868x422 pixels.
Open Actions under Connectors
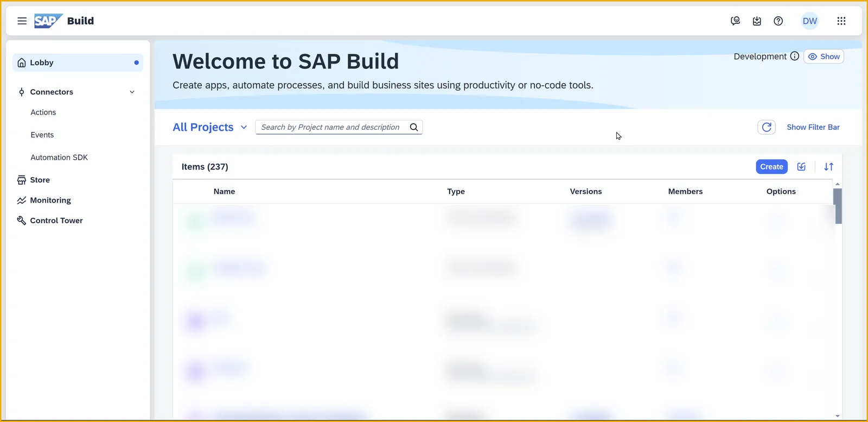click(43, 112)
